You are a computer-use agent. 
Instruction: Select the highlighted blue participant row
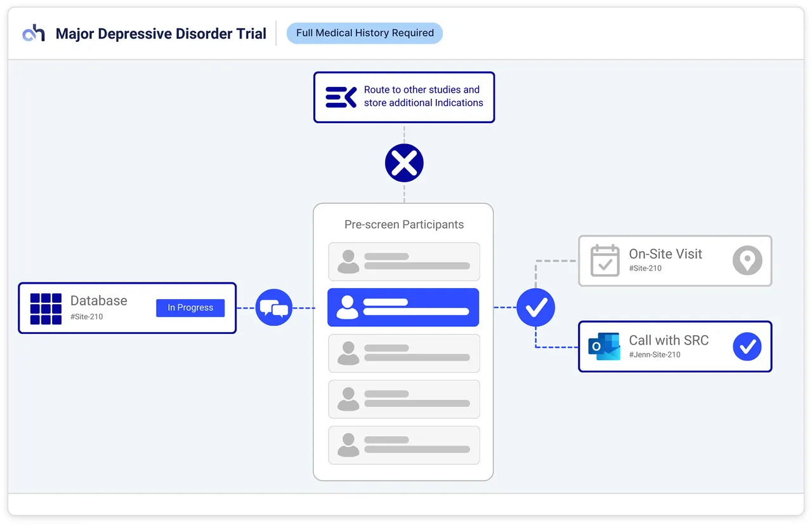[x=403, y=307]
